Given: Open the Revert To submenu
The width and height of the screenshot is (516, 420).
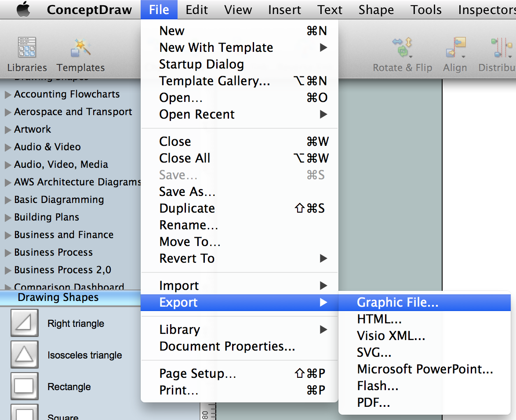Looking at the screenshot, I should pyautogui.click(x=239, y=258).
